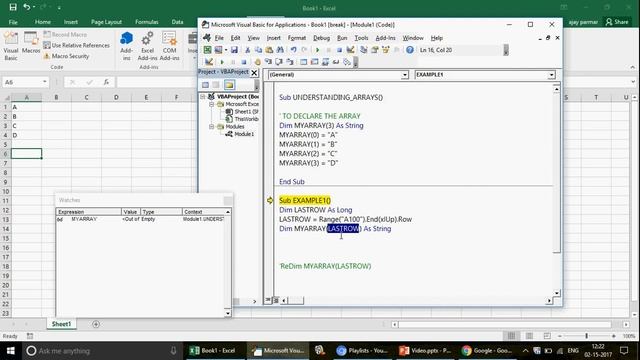Click Macro Security in ribbon
The height and width of the screenshot is (360, 640).
point(66,56)
